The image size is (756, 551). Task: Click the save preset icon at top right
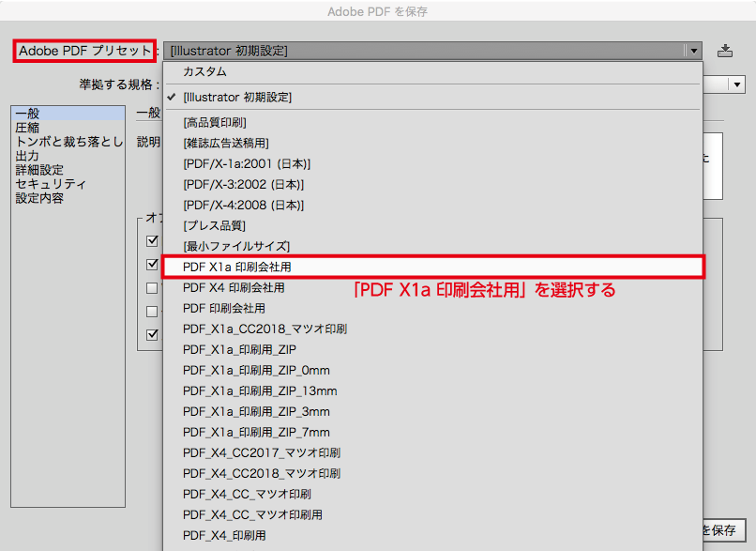pyautogui.click(x=725, y=51)
